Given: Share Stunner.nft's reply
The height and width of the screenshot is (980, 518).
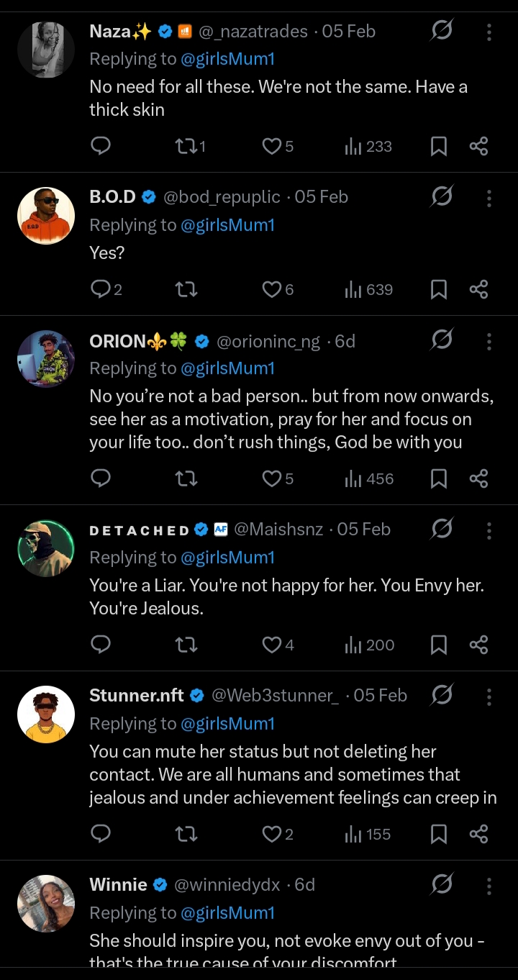Looking at the screenshot, I should (478, 834).
